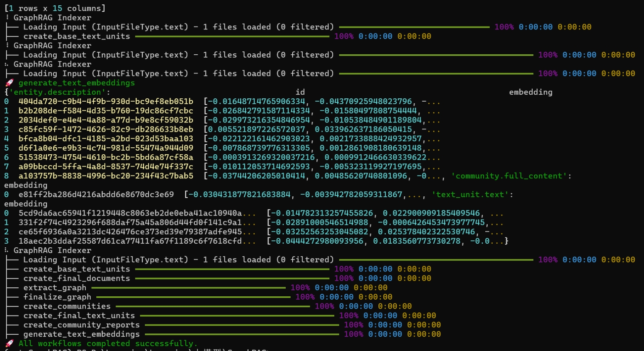Click the 100% value beside create_communities
This screenshot has width=644, height=351.
pos(324,306)
